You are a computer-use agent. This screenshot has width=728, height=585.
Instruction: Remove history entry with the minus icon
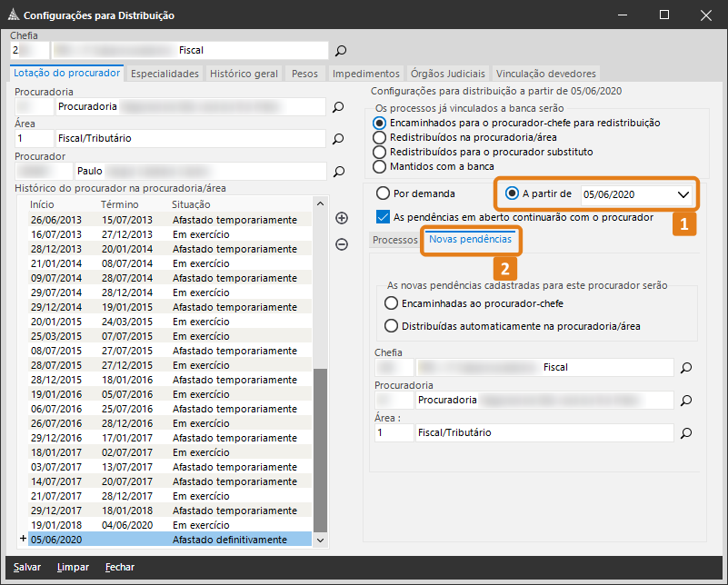click(342, 243)
